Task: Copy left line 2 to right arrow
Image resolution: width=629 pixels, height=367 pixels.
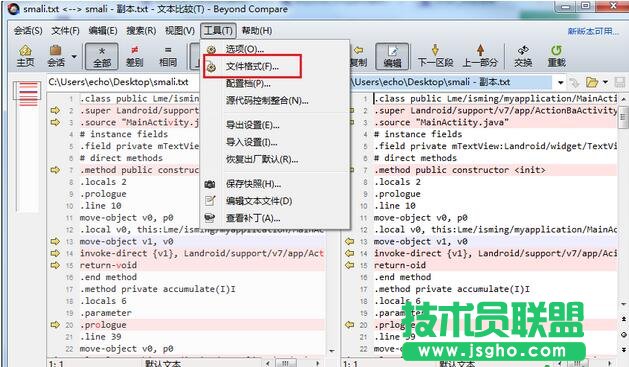Action: [x=55, y=110]
